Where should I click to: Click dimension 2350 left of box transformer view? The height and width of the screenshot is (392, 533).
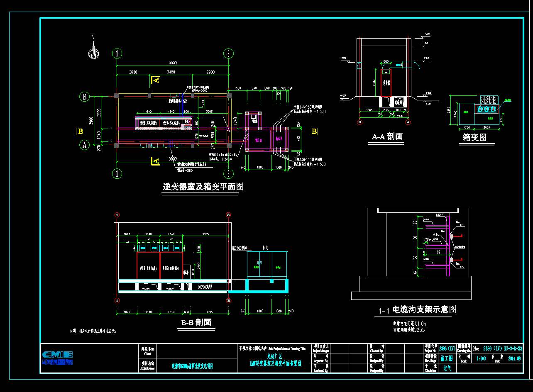pyautogui.click(x=449, y=110)
